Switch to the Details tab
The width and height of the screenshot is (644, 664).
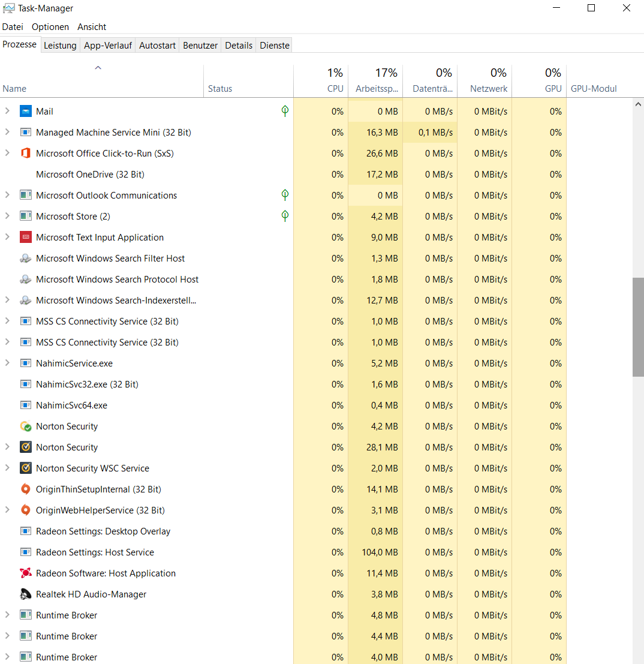point(239,46)
